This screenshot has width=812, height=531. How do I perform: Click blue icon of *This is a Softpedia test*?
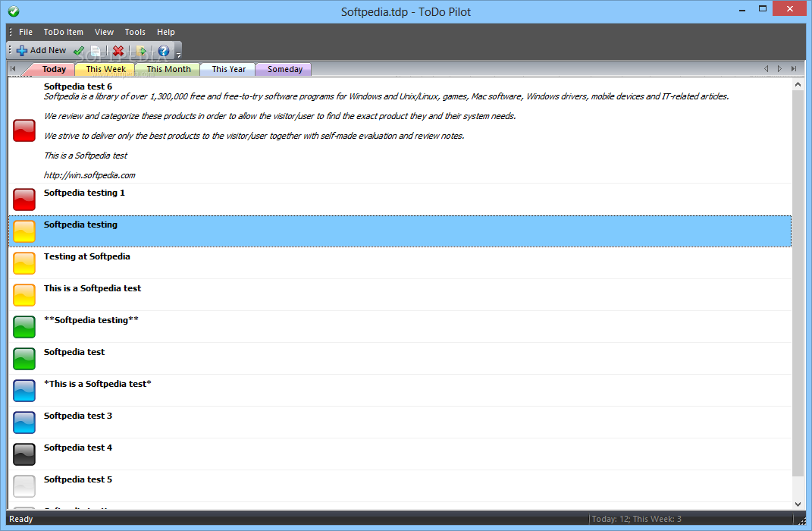pos(24,391)
